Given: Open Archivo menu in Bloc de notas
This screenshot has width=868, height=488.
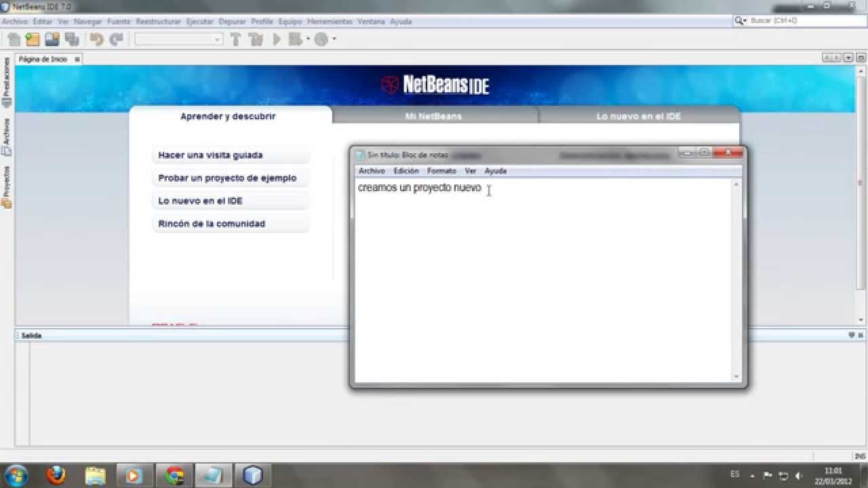Looking at the screenshot, I should (x=372, y=171).
